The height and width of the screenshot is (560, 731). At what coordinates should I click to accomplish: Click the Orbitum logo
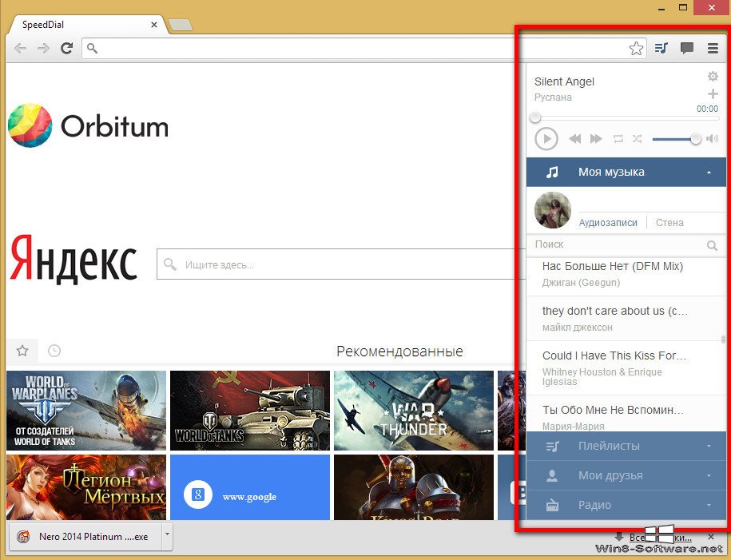point(88,125)
